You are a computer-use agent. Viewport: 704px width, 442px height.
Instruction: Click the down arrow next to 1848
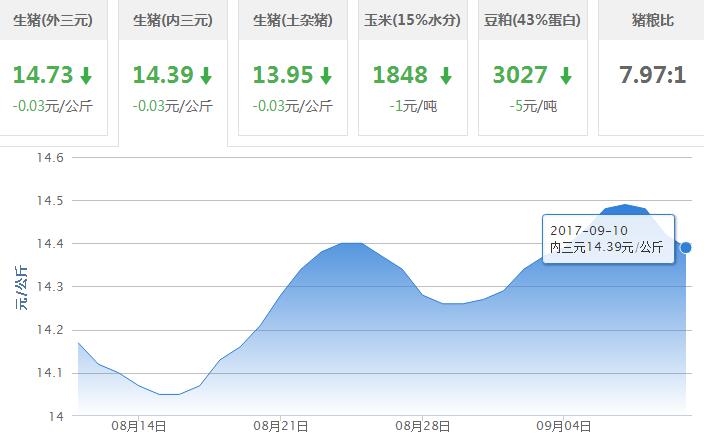click(445, 76)
